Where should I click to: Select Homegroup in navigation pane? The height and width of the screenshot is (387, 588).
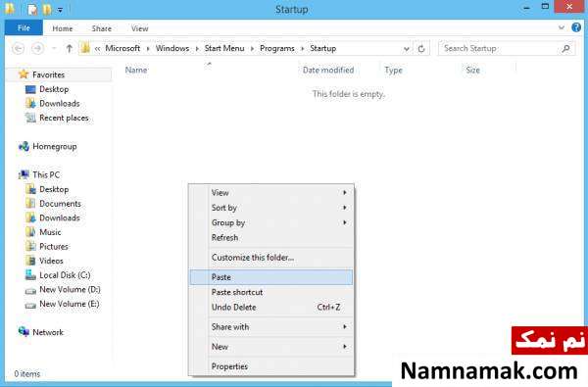pos(54,146)
